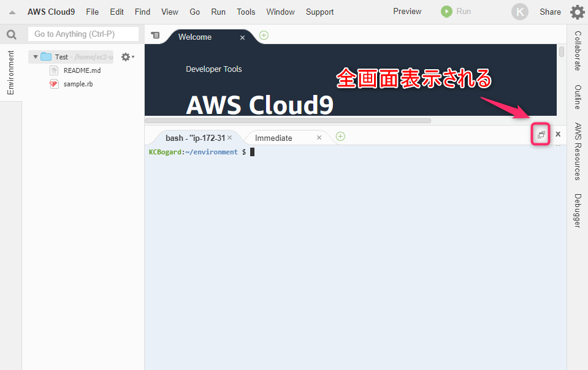This screenshot has width=588, height=370.
Task: Click the AWS Cloud9 welcome heading
Action: coord(259,105)
